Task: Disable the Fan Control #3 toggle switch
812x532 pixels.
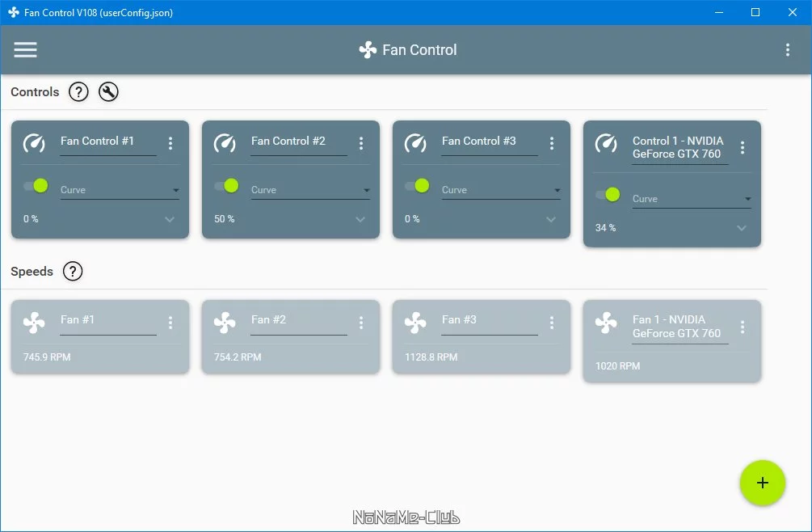Action: (x=418, y=185)
